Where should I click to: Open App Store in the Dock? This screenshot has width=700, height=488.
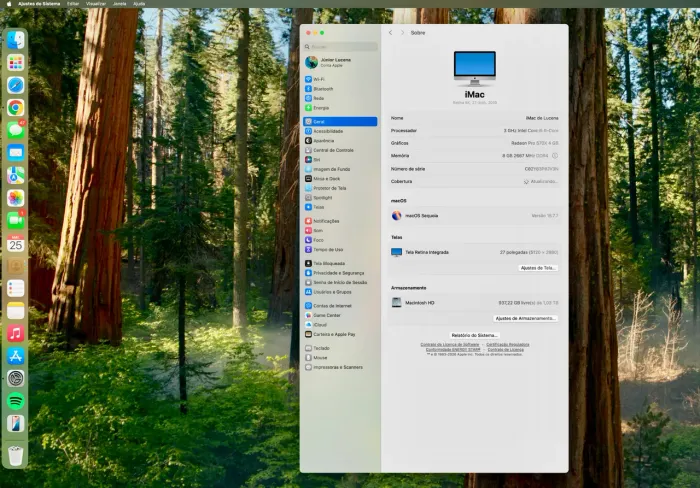point(16,356)
